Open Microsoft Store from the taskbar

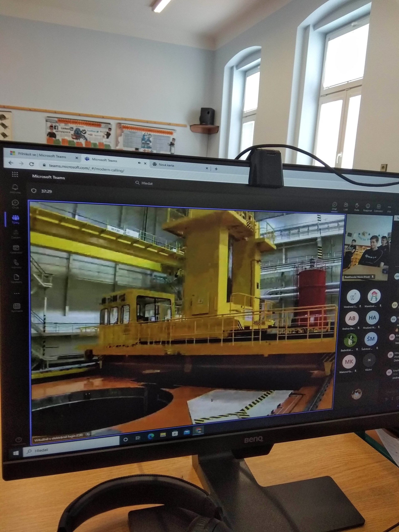(x=175, y=434)
